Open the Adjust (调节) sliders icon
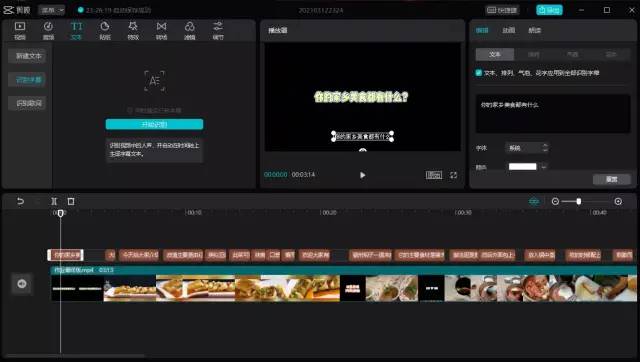 (x=218, y=31)
